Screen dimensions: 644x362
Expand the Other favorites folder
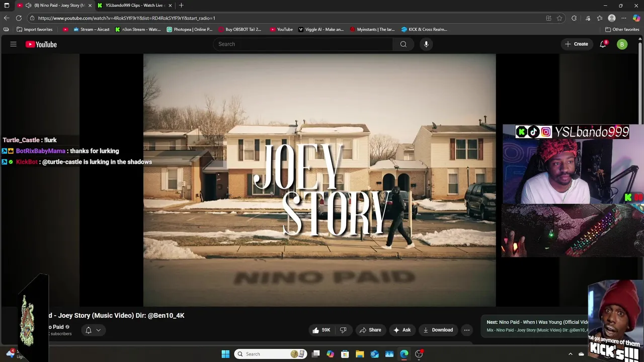click(622, 29)
